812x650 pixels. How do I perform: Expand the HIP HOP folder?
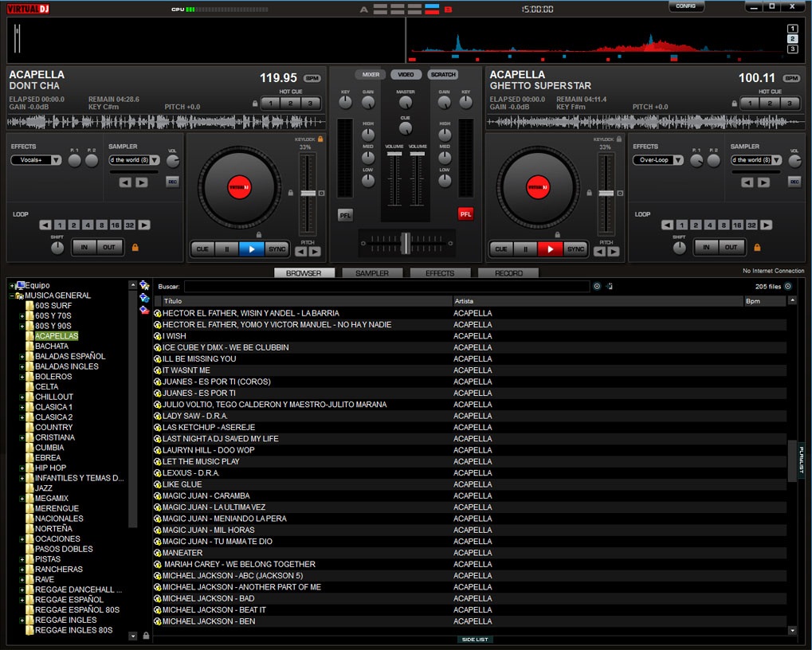(22, 468)
